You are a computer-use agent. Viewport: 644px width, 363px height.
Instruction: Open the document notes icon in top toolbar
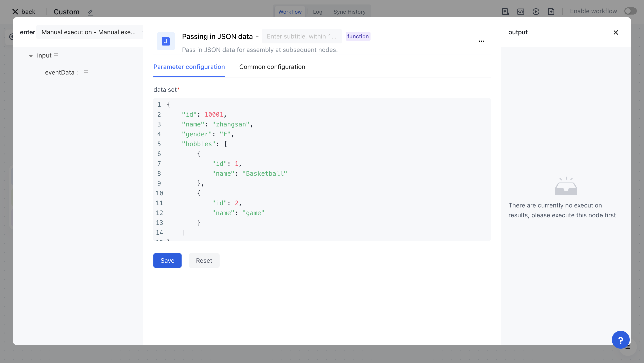505,11
